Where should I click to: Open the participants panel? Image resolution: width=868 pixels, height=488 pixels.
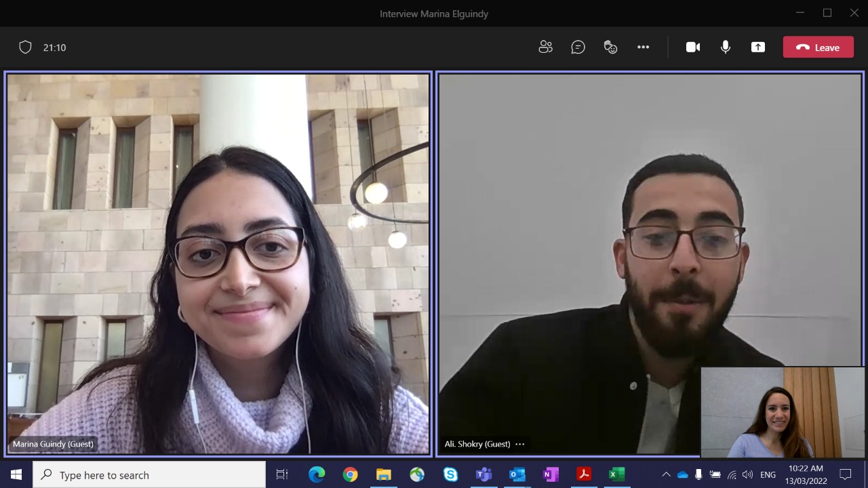pos(545,47)
